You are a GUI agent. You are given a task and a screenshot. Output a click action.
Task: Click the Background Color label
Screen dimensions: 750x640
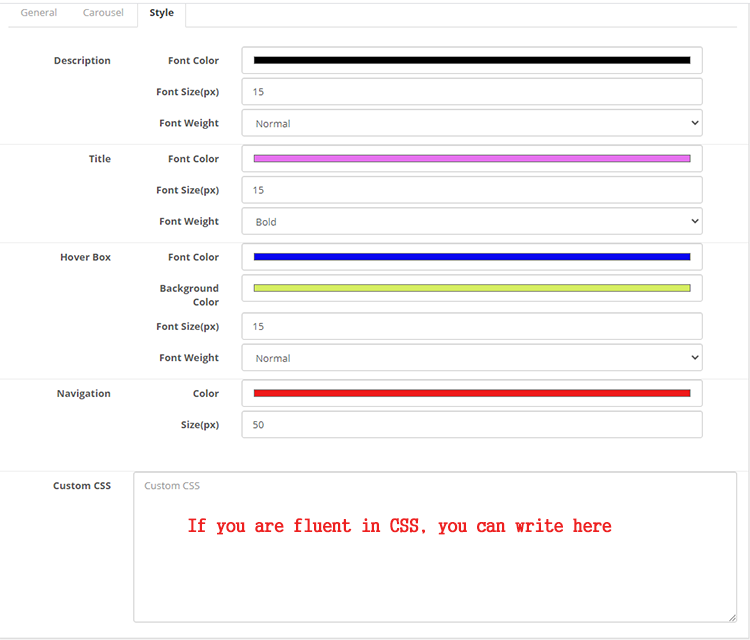pos(189,295)
